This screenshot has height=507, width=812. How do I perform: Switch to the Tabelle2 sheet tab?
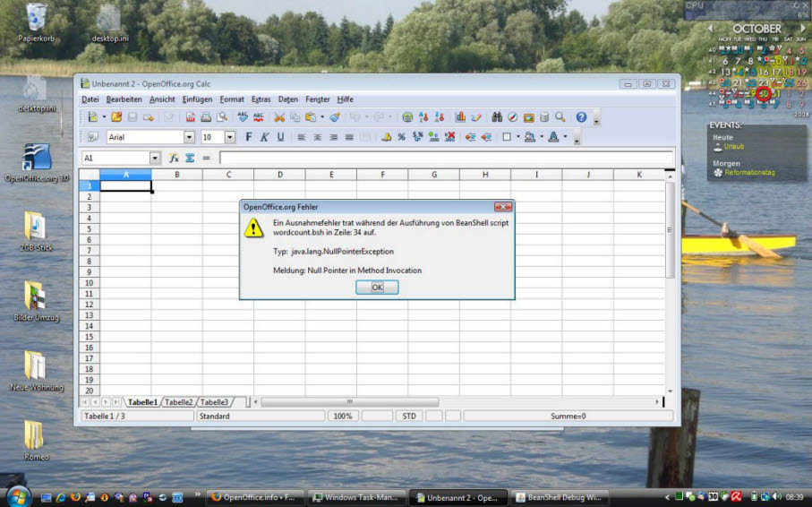click(179, 402)
